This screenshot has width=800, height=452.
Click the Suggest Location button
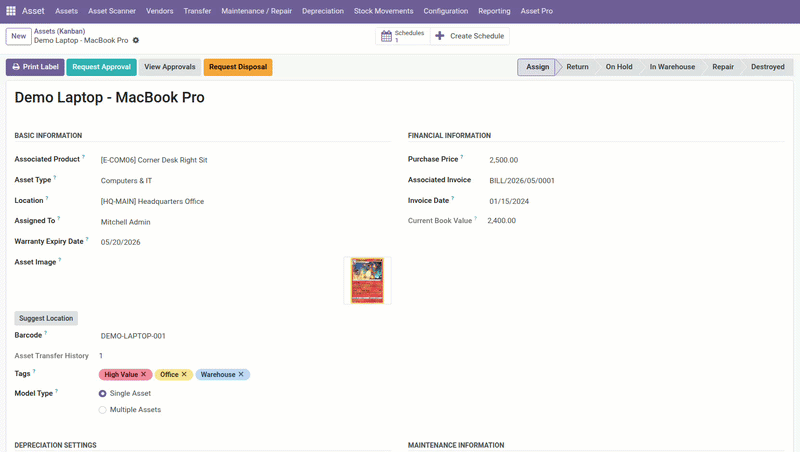(46, 318)
